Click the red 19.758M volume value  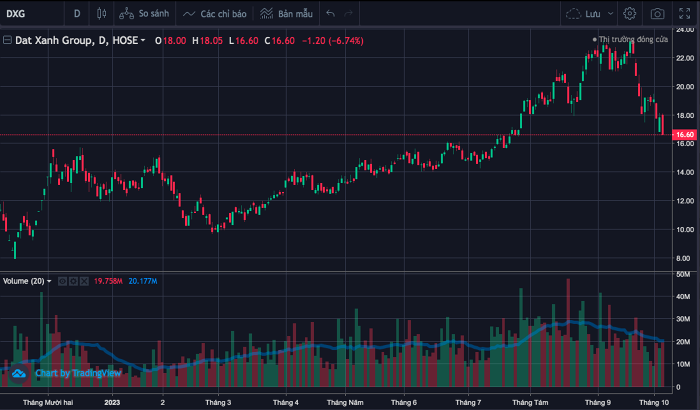108,281
